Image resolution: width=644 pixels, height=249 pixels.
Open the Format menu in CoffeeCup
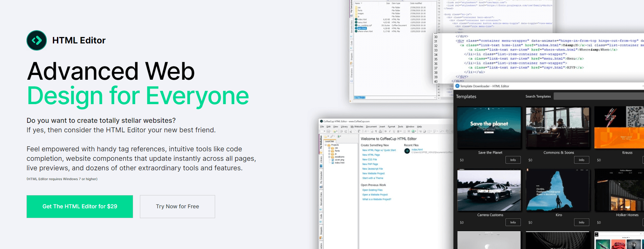click(392, 127)
